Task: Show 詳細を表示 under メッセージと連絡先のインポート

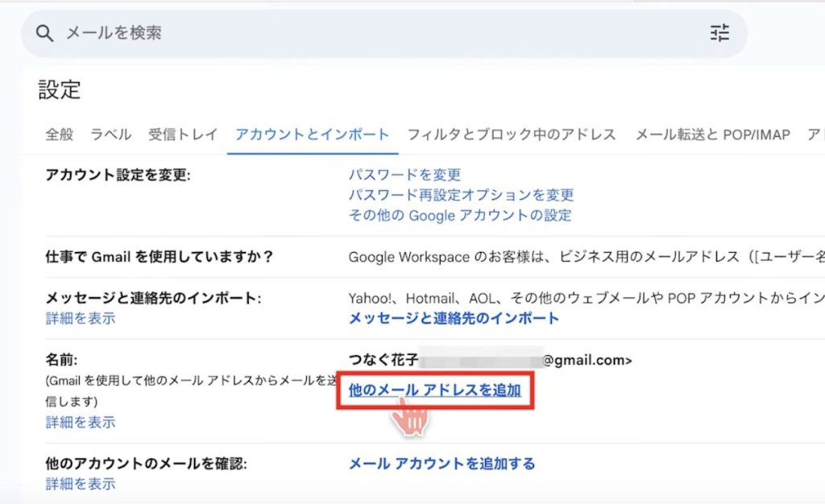Action: (x=81, y=318)
